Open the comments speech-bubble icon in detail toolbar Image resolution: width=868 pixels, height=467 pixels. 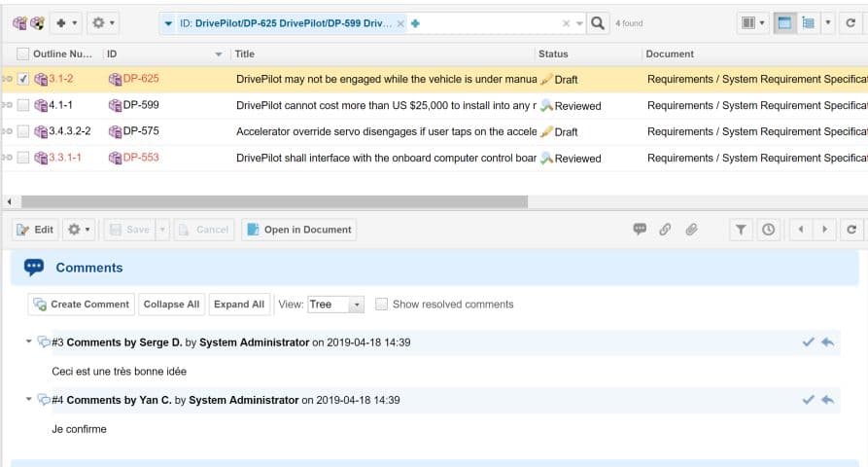[640, 230]
